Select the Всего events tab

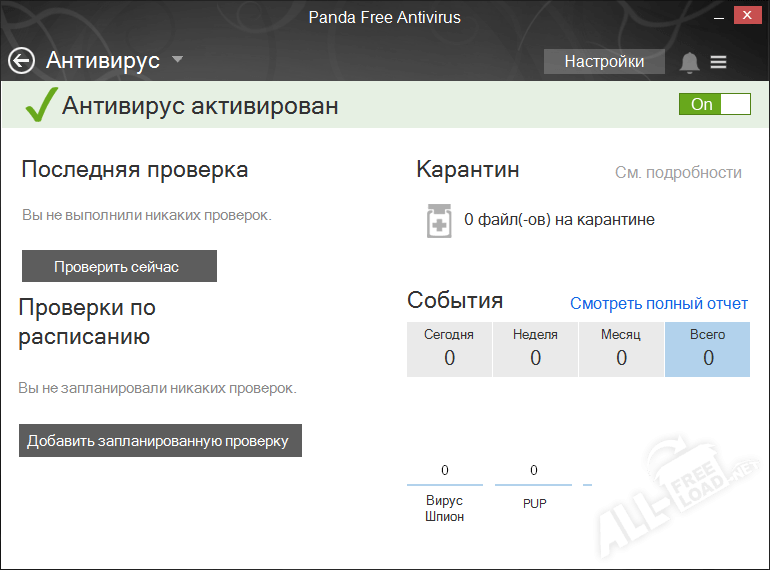click(707, 349)
